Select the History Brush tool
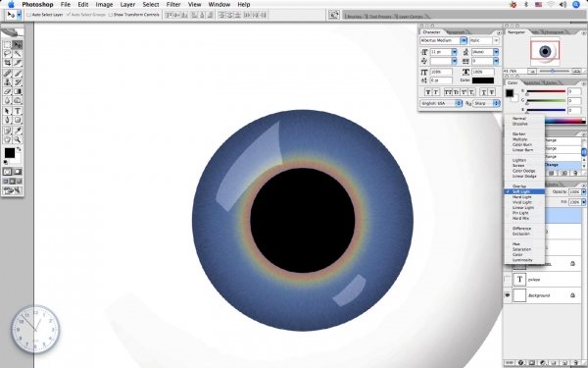 coord(18,82)
